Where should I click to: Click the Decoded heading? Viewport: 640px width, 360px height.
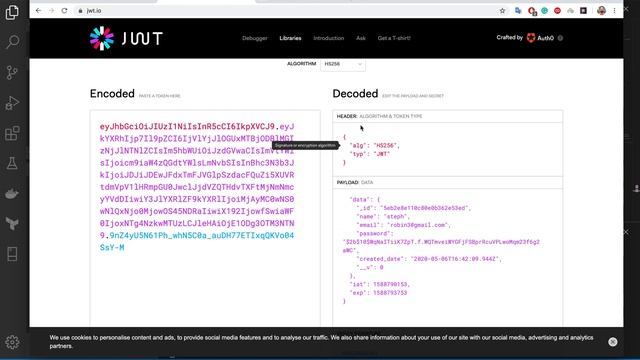[355, 93]
